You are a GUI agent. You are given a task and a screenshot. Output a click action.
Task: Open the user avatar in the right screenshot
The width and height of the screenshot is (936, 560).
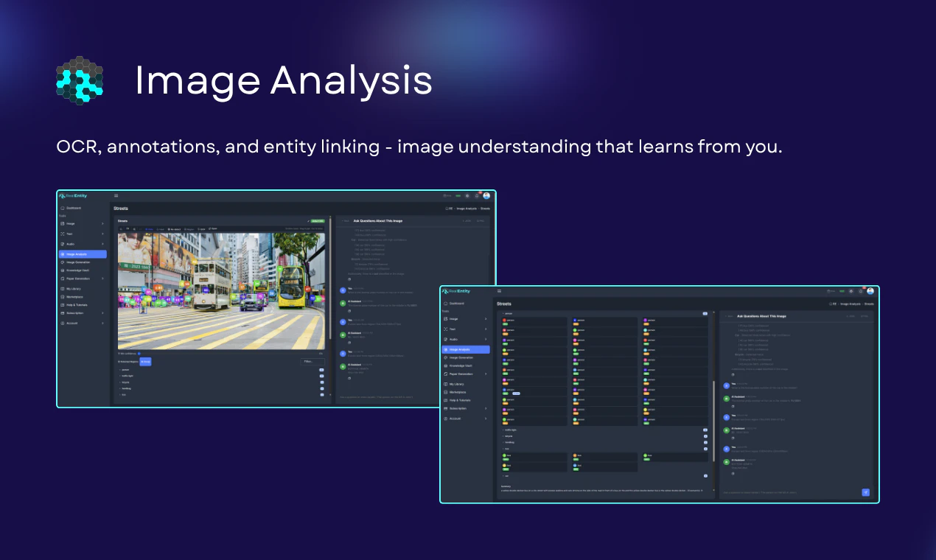[870, 291]
